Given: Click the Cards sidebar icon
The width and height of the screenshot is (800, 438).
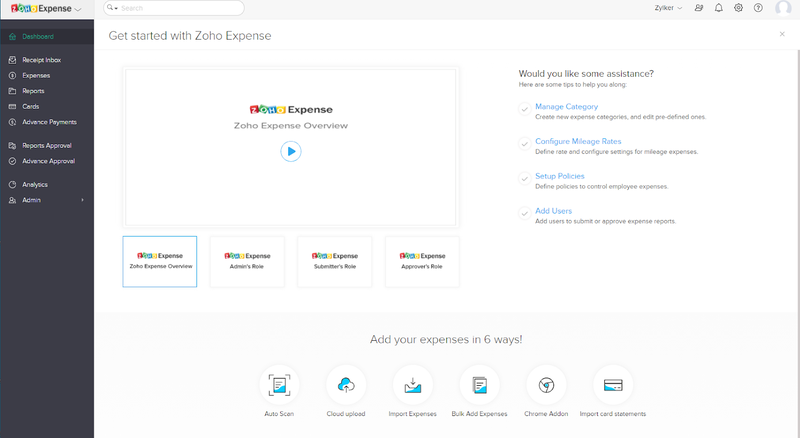Looking at the screenshot, I should pyautogui.click(x=12, y=107).
